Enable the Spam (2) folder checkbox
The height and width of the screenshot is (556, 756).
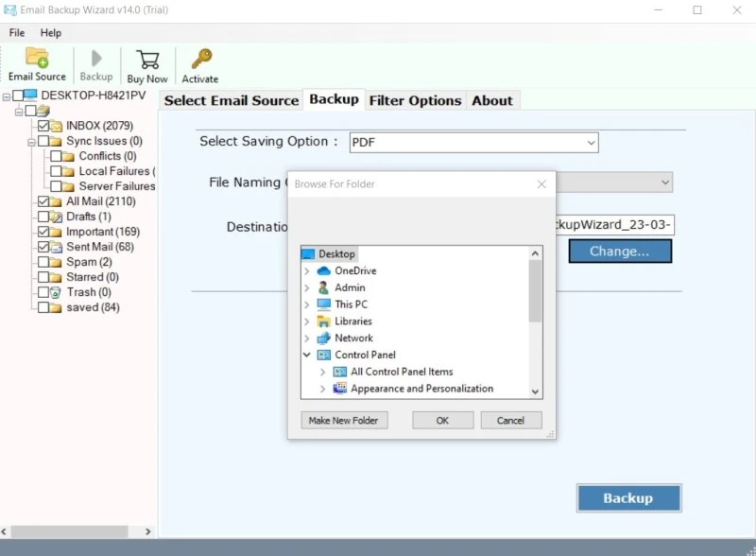click(x=43, y=262)
